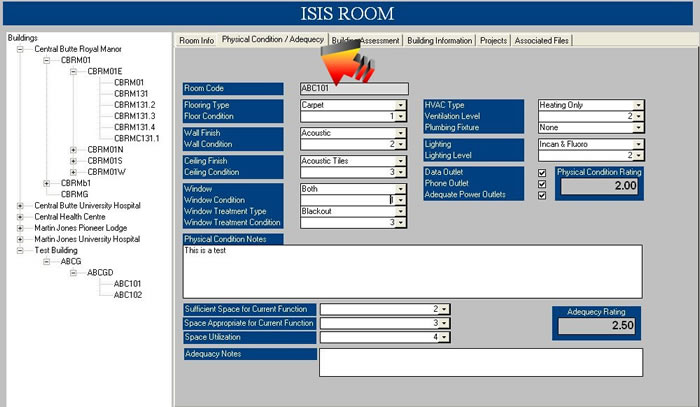
Task: Collapse the Central Butte Royal Manor node
Action: [20, 49]
